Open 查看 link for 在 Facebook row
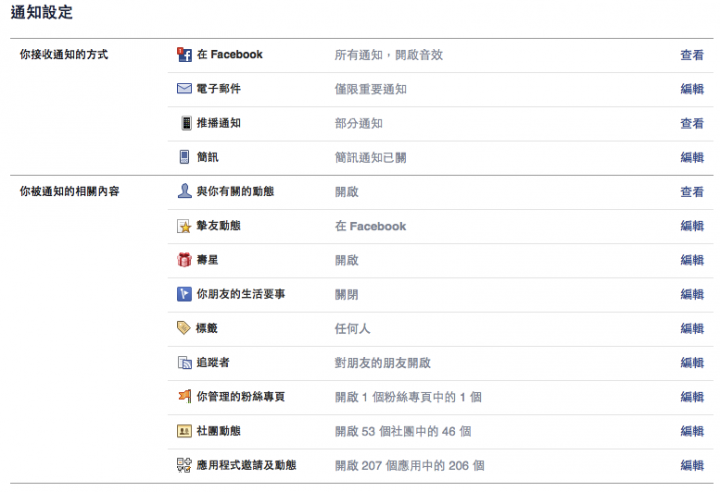Screen dimensions: 720x492 click(692, 55)
